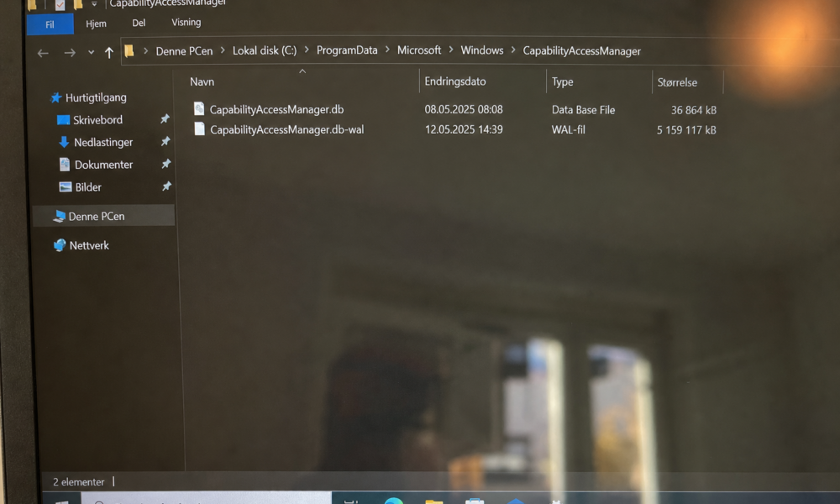The width and height of the screenshot is (840, 504).
Task: Click size value 5 159 117 kB
Action: coord(687,130)
